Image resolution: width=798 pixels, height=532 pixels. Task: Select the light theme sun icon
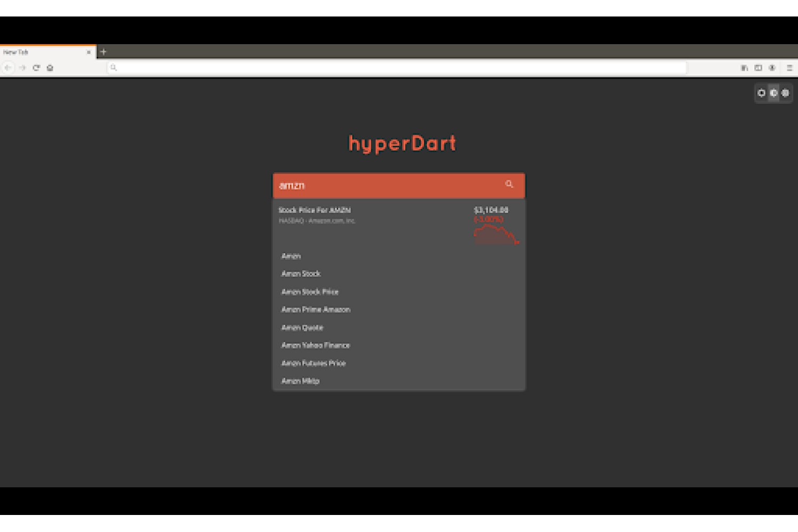(x=761, y=93)
